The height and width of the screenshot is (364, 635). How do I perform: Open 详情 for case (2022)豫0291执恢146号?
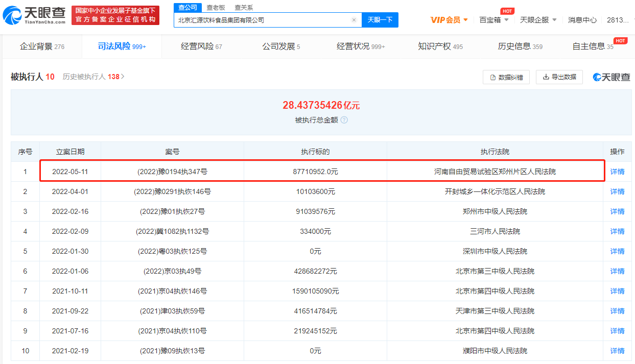[x=618, y=191]
